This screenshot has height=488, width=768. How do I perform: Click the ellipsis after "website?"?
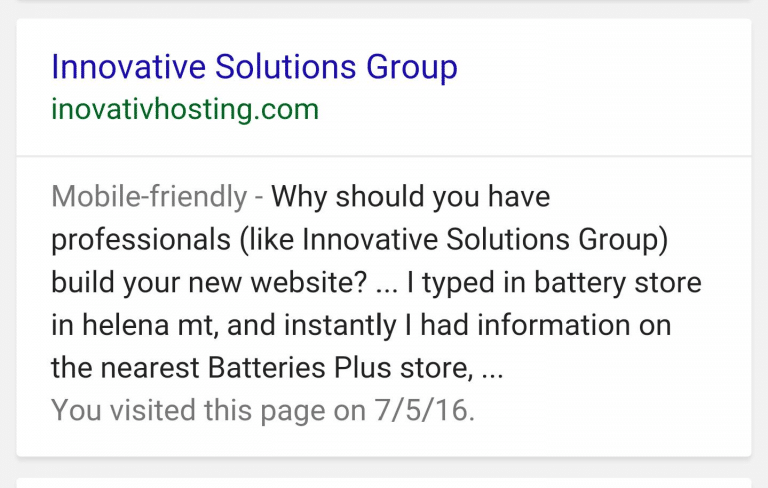[386, 290]
